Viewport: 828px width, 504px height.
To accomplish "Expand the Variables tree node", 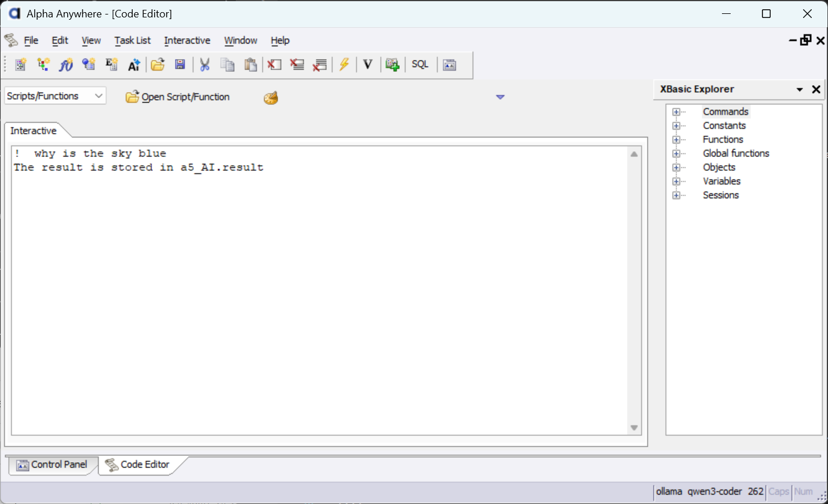I will [676, 181].
